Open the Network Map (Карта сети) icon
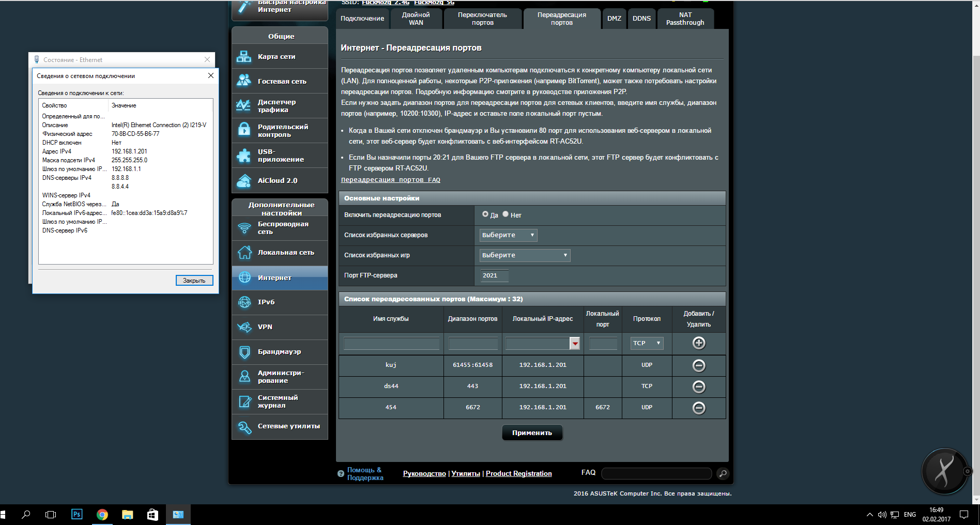This screenshot has width=980, height=525. point(244,57)
